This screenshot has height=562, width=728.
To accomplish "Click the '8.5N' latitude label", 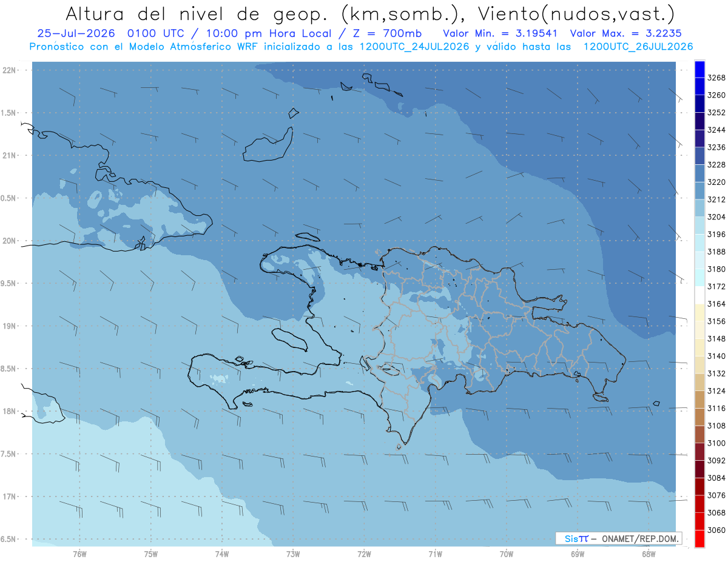I will 9,369.
